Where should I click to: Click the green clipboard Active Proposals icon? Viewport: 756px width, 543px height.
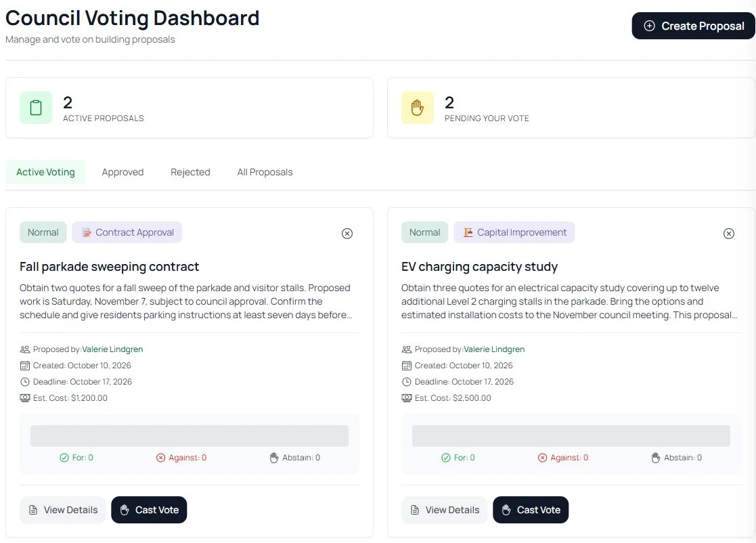coord(36,108)
